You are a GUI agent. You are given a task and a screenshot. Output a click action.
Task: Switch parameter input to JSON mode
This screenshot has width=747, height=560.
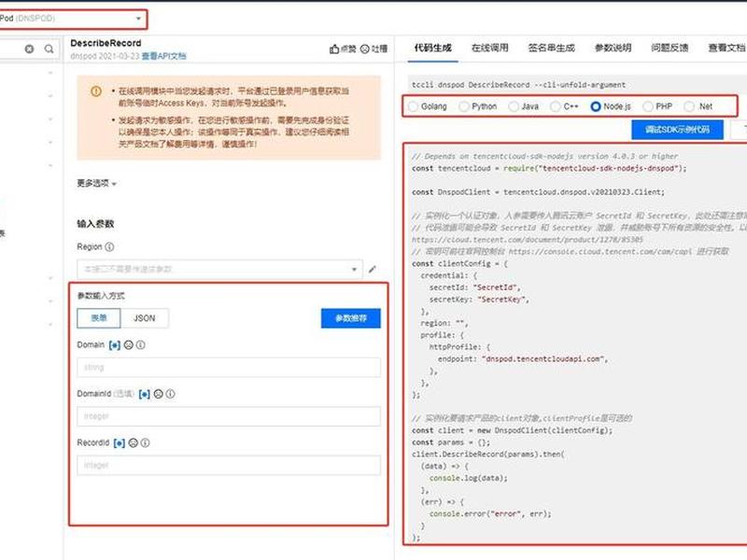click(145, 318)
